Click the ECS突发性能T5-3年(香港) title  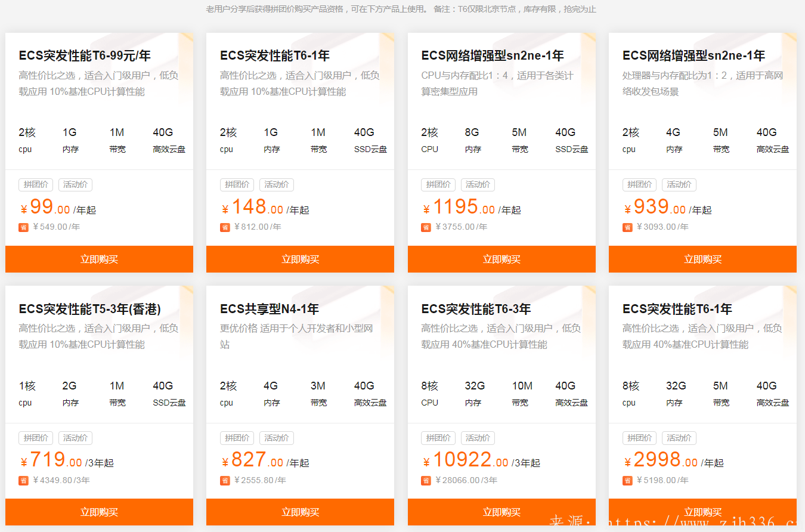[90, 309]
